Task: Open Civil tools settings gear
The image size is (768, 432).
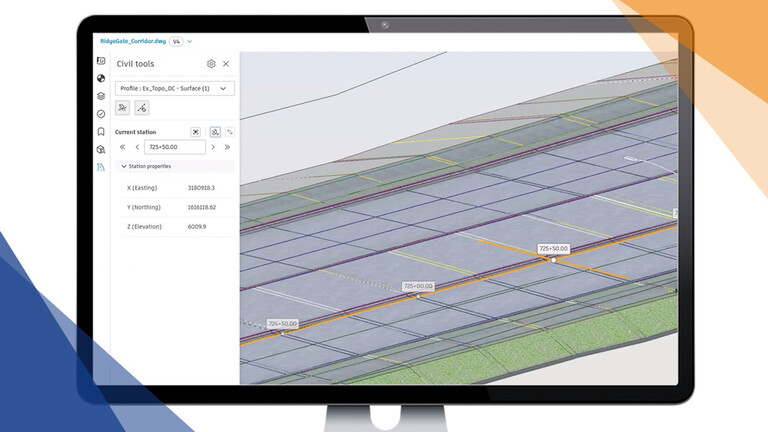Action: click(211, 64)
